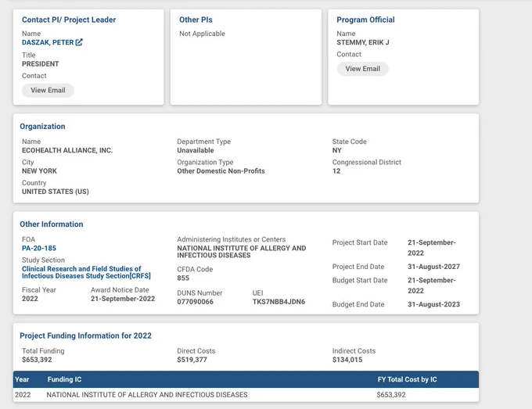
Task: Open the PA-20-185 FOA link
Action: click(x=39, y=248)
